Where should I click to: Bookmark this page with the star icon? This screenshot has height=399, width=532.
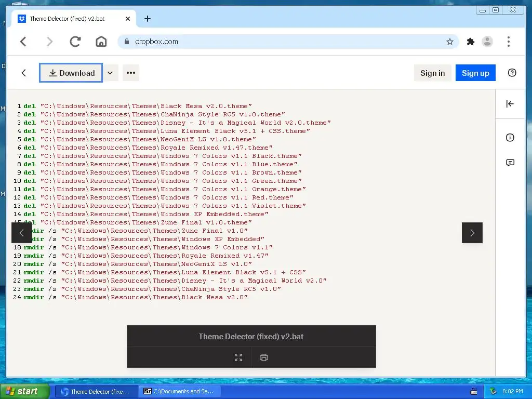[x=450, y=42]
